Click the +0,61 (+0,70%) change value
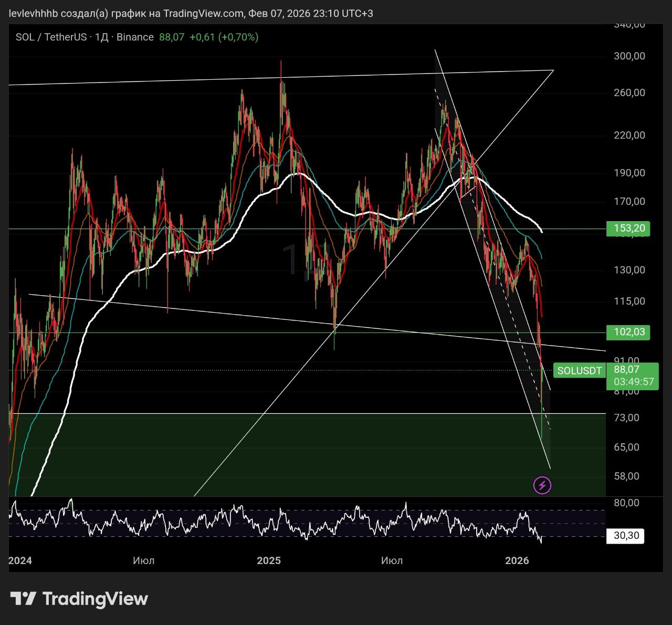Viewport: 672px width, 625px height. coord(224,37)
